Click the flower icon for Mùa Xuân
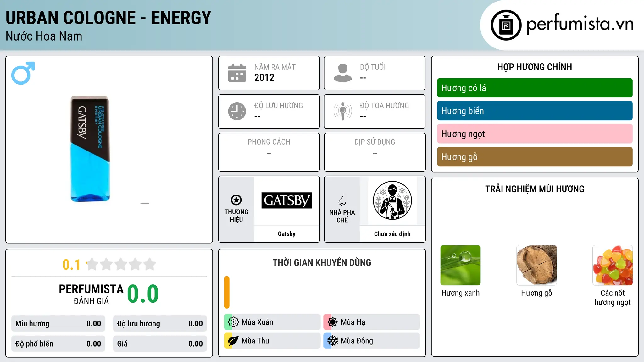Viewport: 644px width, 362px height. [x=233, y=322]
